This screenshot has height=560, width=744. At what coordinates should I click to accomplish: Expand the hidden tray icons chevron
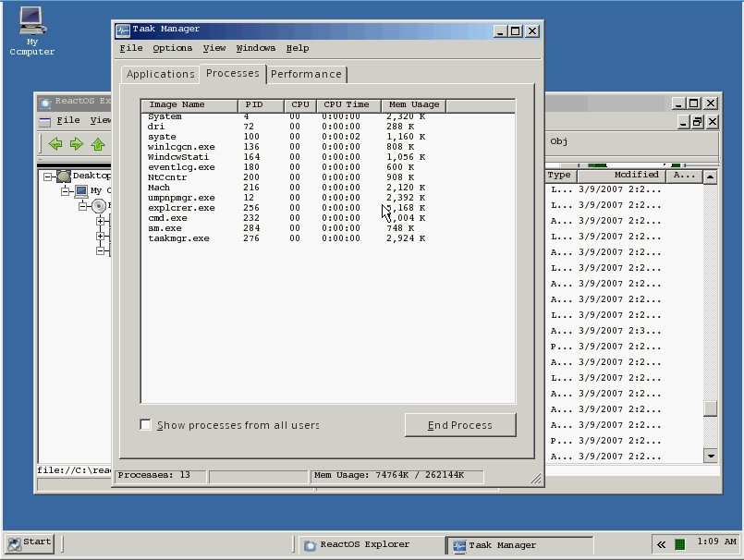tap(662, 544)
